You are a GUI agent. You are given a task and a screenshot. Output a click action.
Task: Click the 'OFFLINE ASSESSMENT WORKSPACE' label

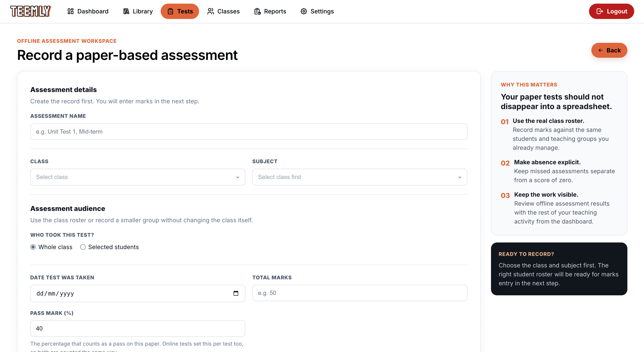click(67, 41)
